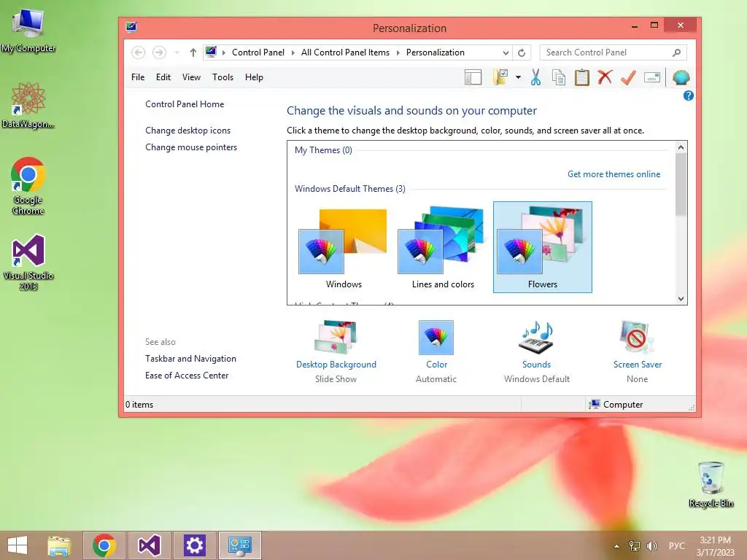The image size is (747, 560).
Task: Open recent locations dropdown arrow
Action: pos(177,52)
